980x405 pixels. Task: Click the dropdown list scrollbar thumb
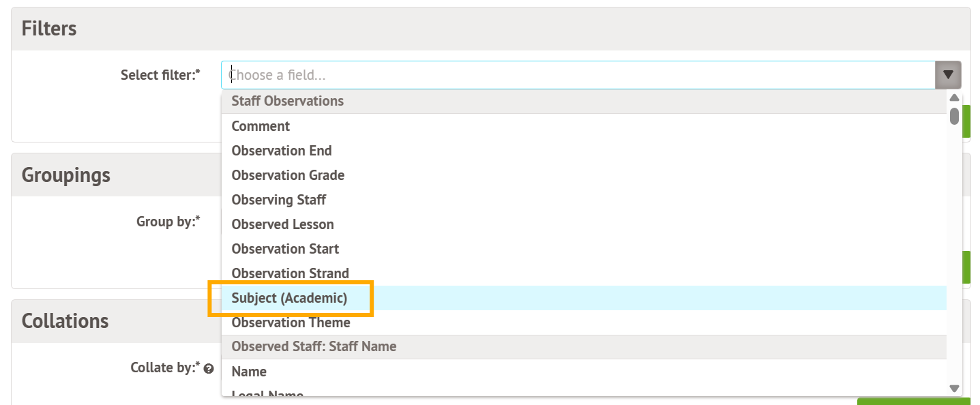(954, 116)
